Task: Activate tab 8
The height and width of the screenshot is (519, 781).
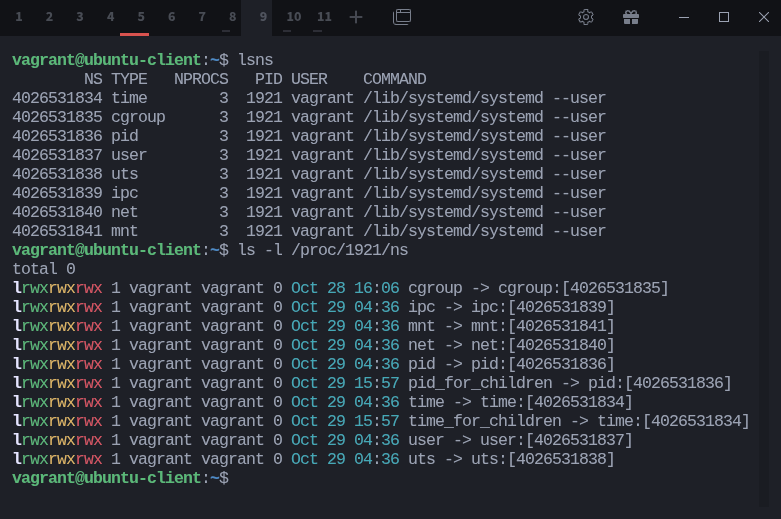Action: click(x=232, y=17)
